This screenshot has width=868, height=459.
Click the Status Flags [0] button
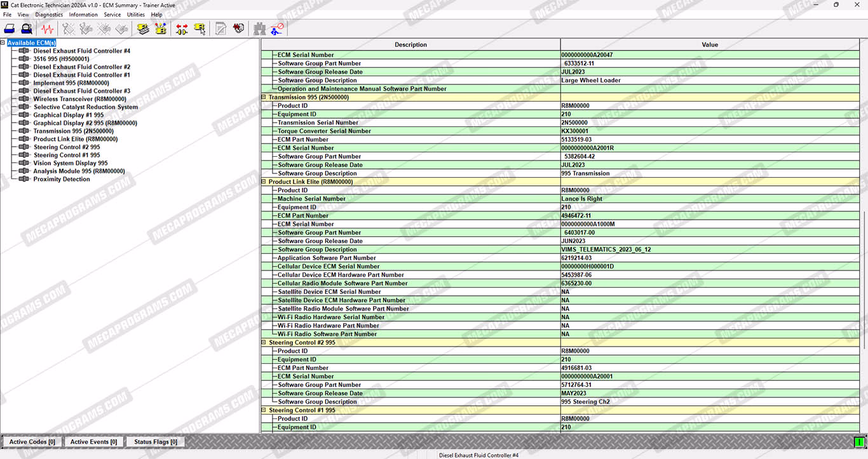pyautogui.click(x=155, y=442)
